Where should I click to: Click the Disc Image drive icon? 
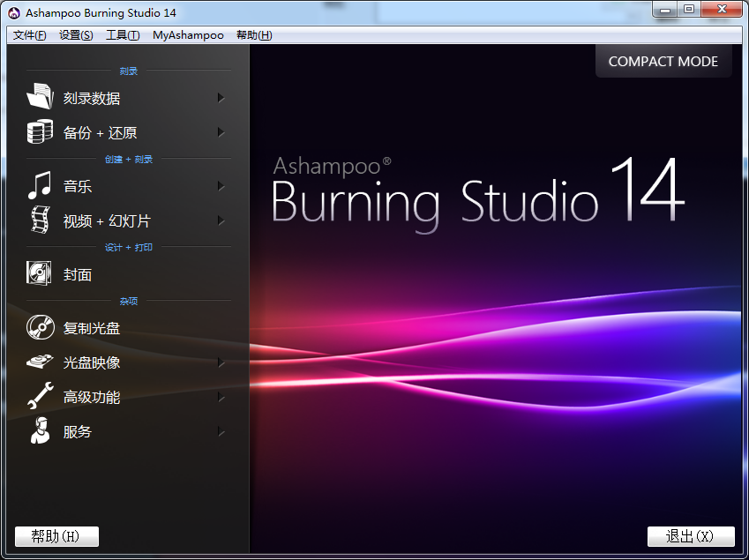pos(40,362)
